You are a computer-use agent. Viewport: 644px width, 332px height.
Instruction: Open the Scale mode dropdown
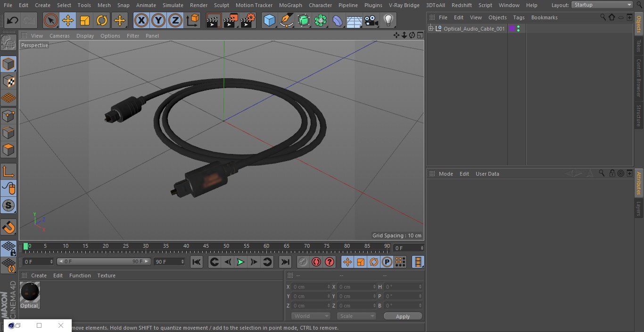pos(356,316)
